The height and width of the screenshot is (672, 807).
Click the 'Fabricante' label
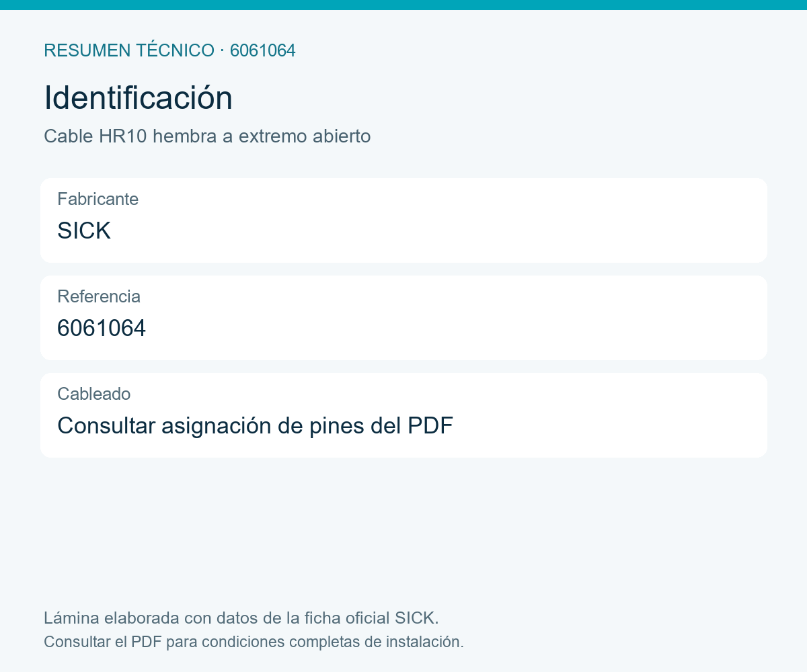pos(98,199)
